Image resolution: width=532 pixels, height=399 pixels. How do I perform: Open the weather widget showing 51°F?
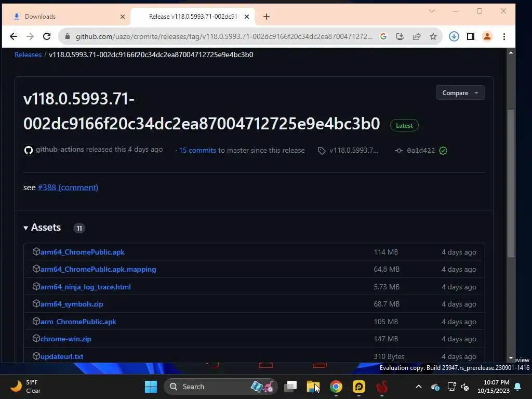[x=25, y=387]
